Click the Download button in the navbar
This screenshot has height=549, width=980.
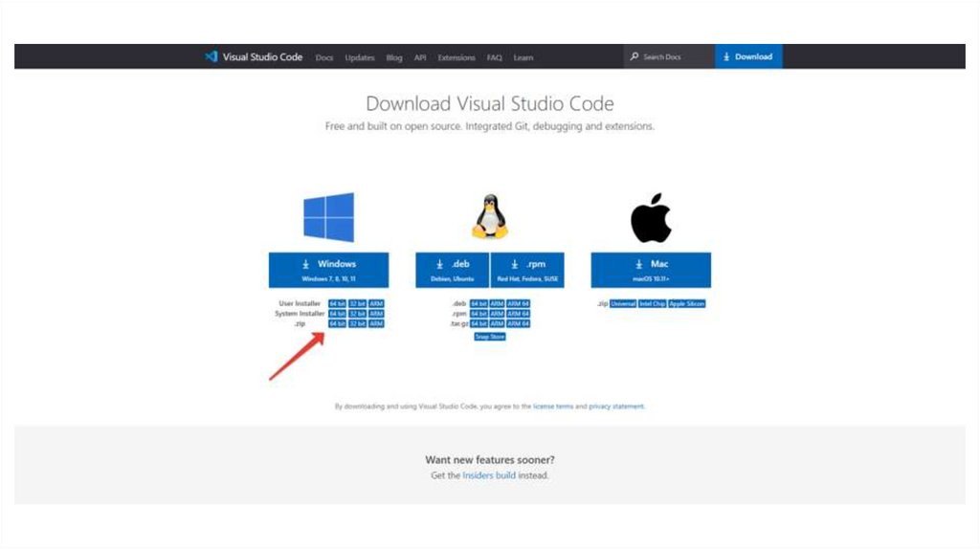(x=748, y=56)
